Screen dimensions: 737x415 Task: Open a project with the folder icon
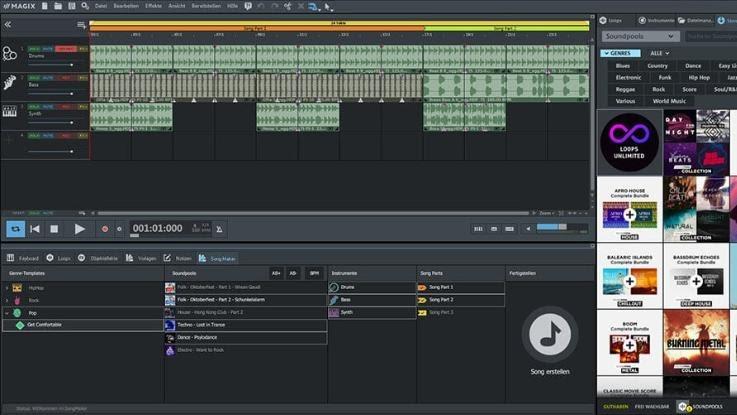tap(58, 6)
